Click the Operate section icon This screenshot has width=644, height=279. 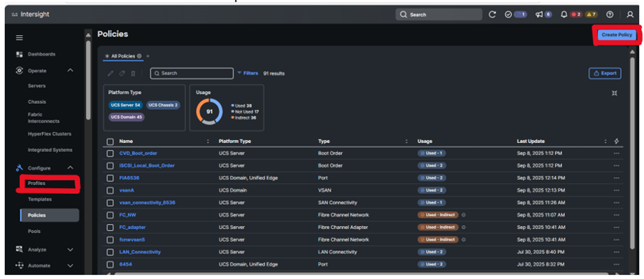point(19,70)
